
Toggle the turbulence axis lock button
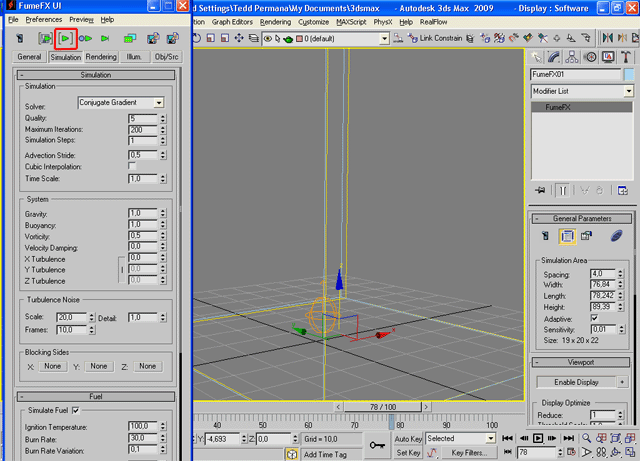[122, 269]
